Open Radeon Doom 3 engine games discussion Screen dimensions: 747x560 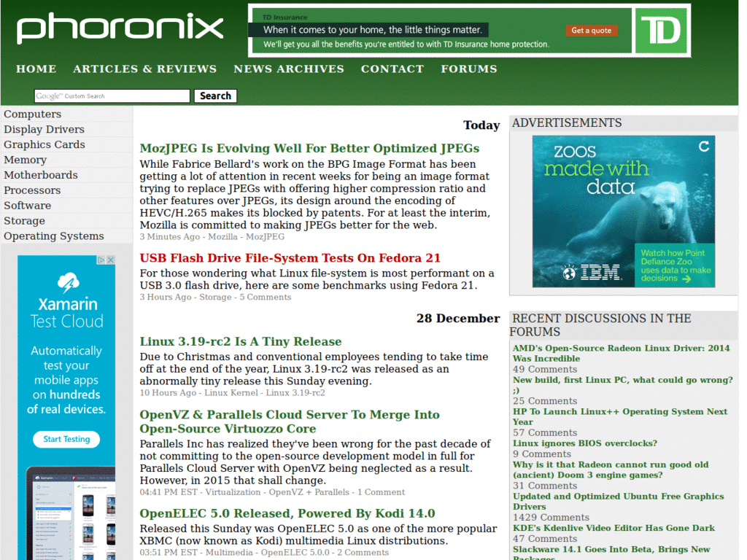coord(611,470)
